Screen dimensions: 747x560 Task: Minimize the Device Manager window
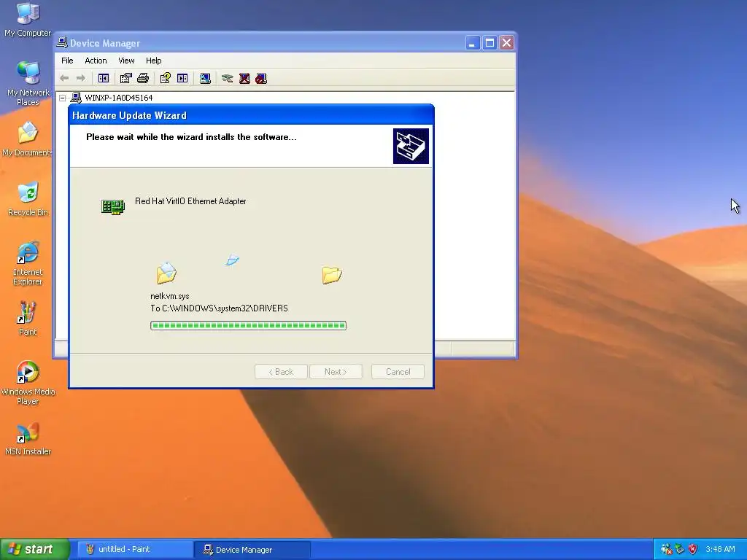(x=472, y=43)
